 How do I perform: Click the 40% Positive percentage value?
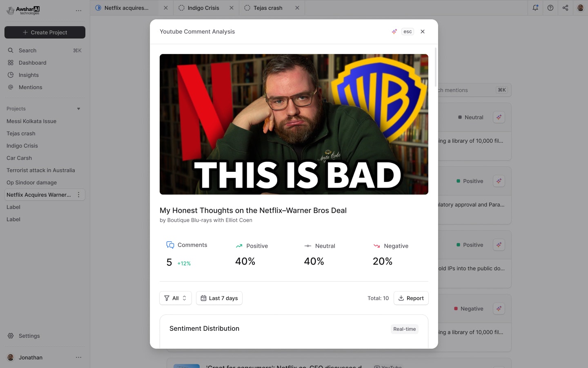click(x=245, y=261)
